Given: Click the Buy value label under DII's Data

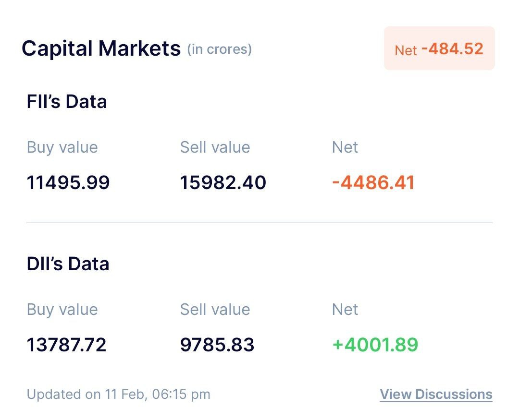Looking at the screenshot, I should (62, 309).
